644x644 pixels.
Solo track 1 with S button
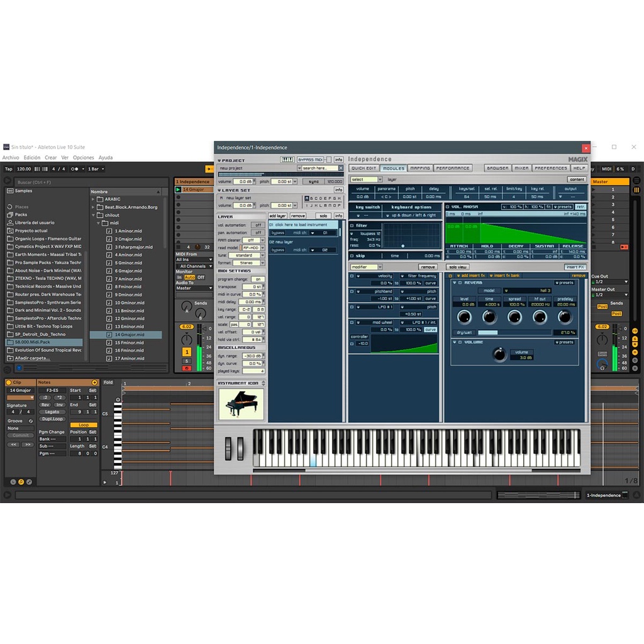click(x=187, y=362)
